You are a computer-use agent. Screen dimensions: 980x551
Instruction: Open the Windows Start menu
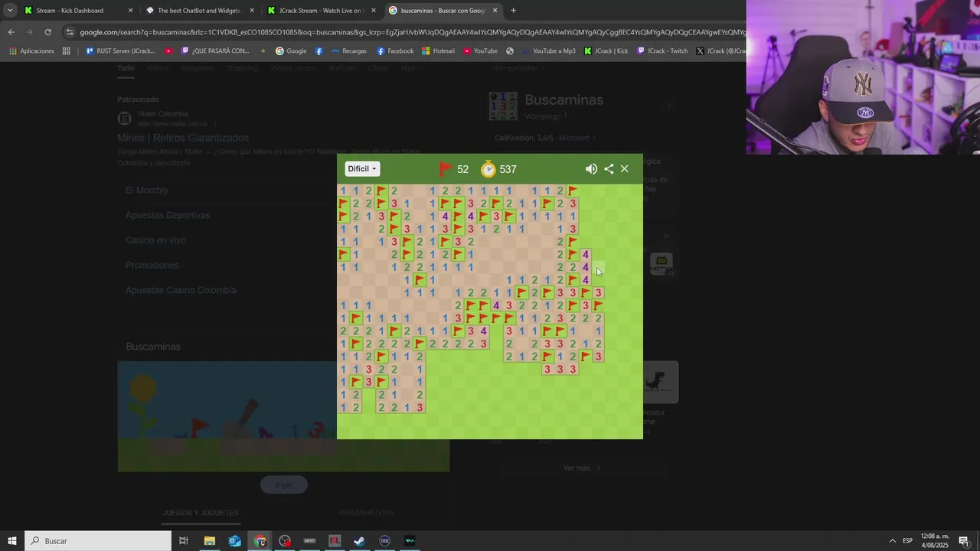click(11, 541)
